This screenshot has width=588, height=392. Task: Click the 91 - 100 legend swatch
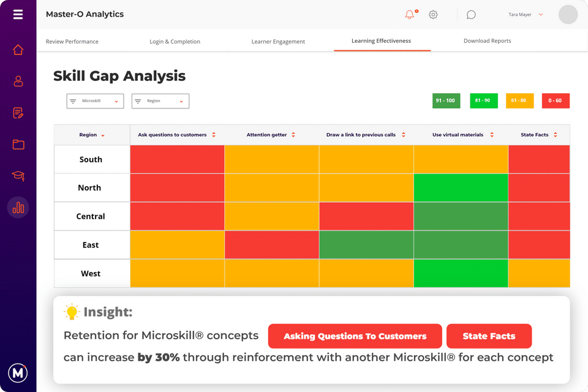point(447,100)
